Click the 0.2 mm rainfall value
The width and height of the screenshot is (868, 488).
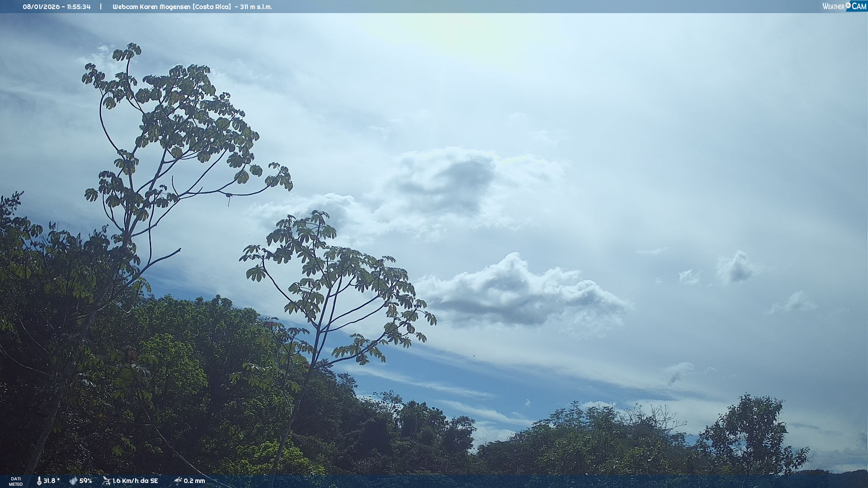[194, 481]
